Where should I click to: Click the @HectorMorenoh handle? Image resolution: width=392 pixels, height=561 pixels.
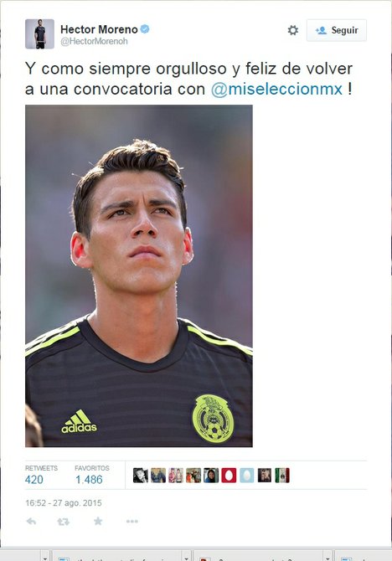coord(94,41)
